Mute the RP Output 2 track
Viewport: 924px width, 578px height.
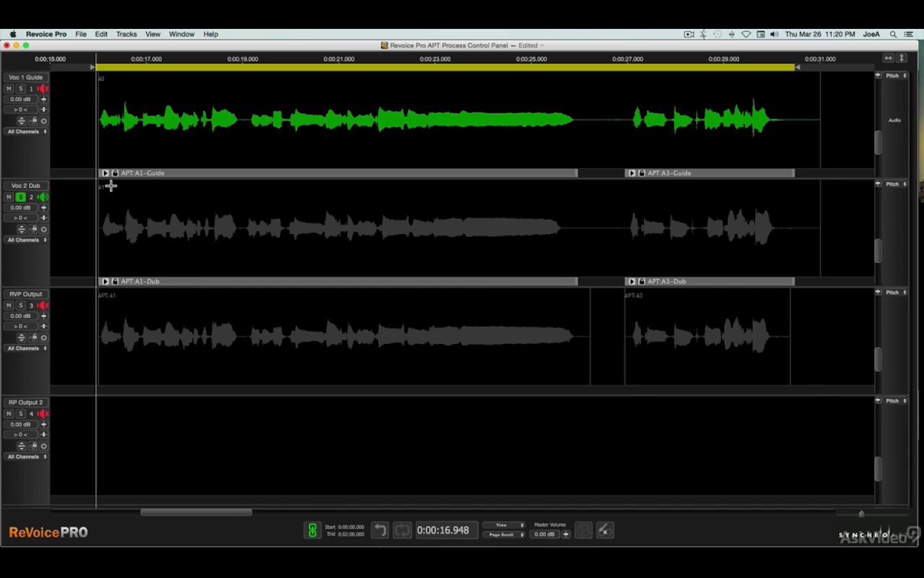tap(9, 413)
